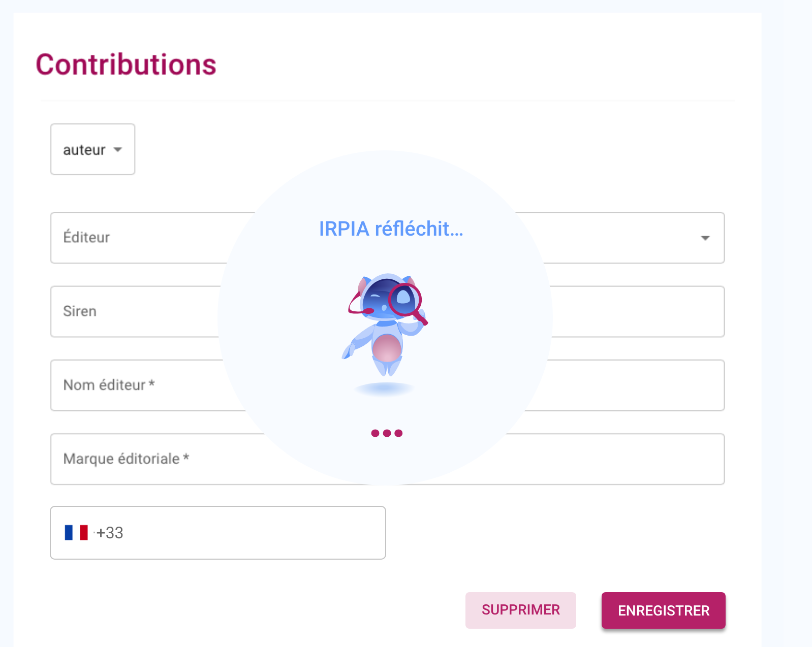
Task: Select the Contributions heading
Action: pos(125,63)
